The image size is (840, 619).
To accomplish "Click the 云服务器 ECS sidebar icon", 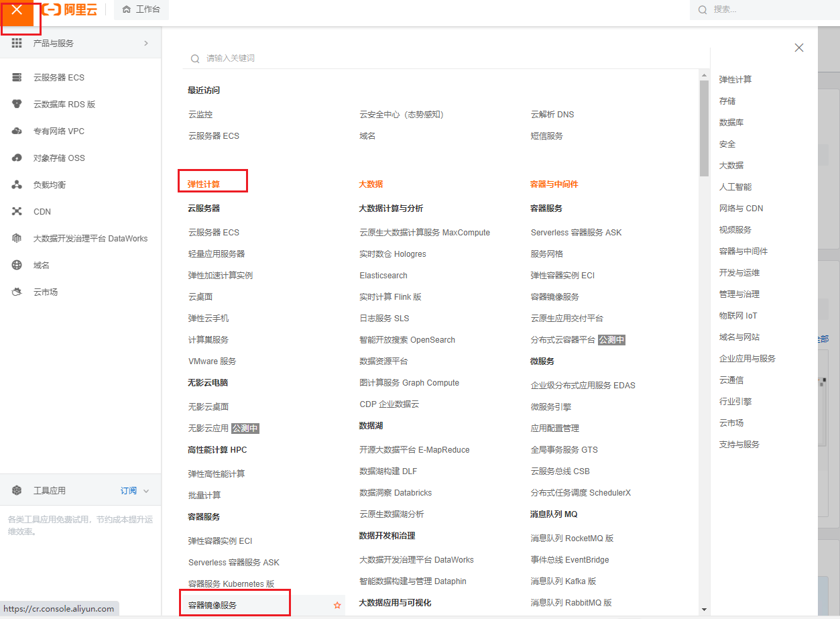I will coord(17,77).
